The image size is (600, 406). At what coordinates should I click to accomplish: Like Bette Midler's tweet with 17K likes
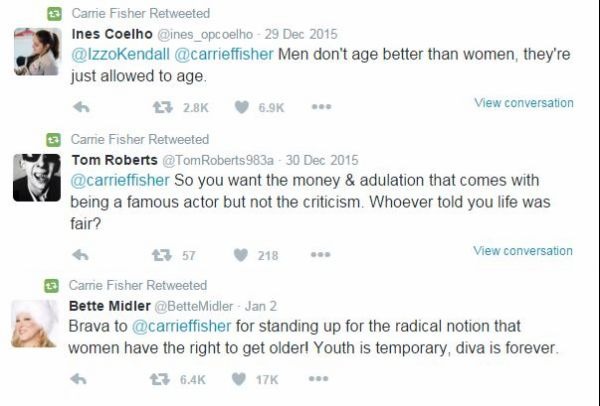[241, 380]
